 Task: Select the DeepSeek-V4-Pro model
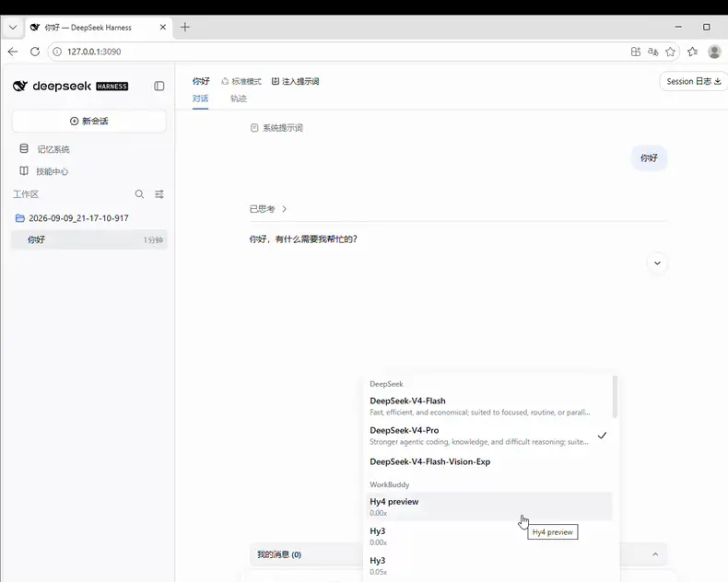(x=488, y=436)
